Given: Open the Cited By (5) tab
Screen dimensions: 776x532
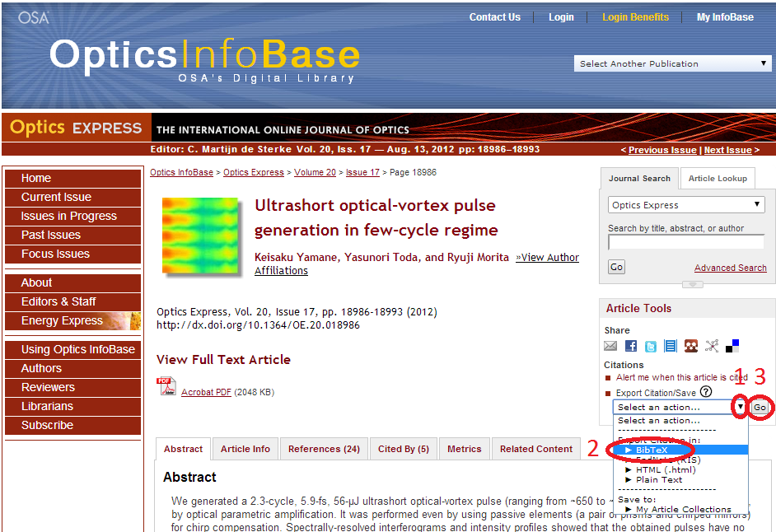Looking at the screenshot, I should coord(404,449).
